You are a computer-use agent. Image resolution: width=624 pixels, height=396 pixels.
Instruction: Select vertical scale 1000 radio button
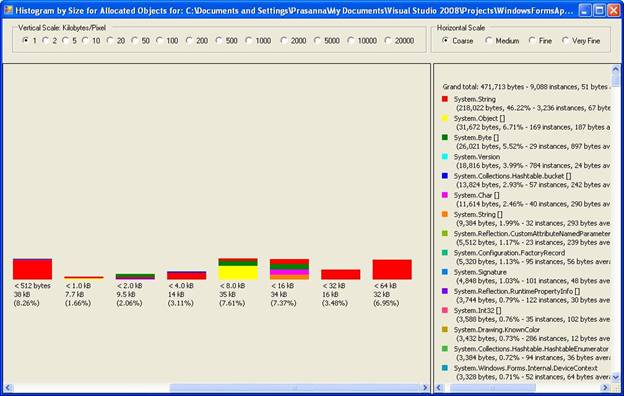[x=248, y=41]
